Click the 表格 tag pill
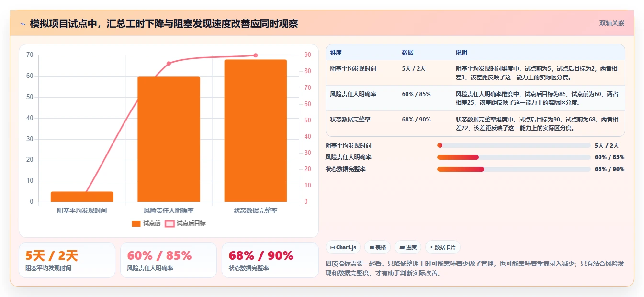The height and width of the screenshot is (297, 644). pyautogui.click(x=377, y=247)
